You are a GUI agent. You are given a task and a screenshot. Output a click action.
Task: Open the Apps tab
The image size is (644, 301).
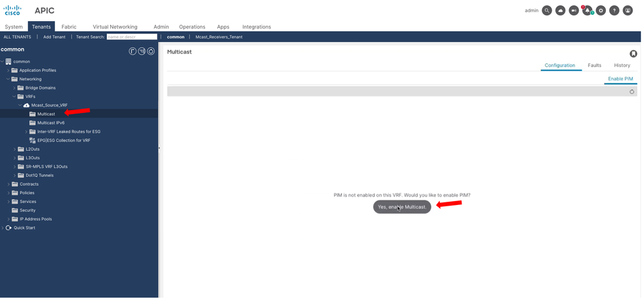point(223,26)
